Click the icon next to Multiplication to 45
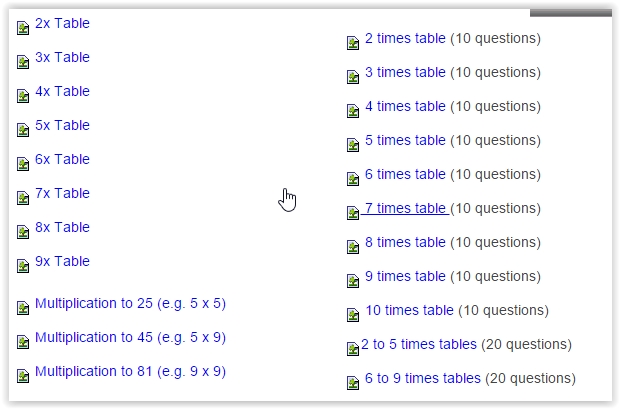This screenshot has width=620, height=409. point(23,342)
